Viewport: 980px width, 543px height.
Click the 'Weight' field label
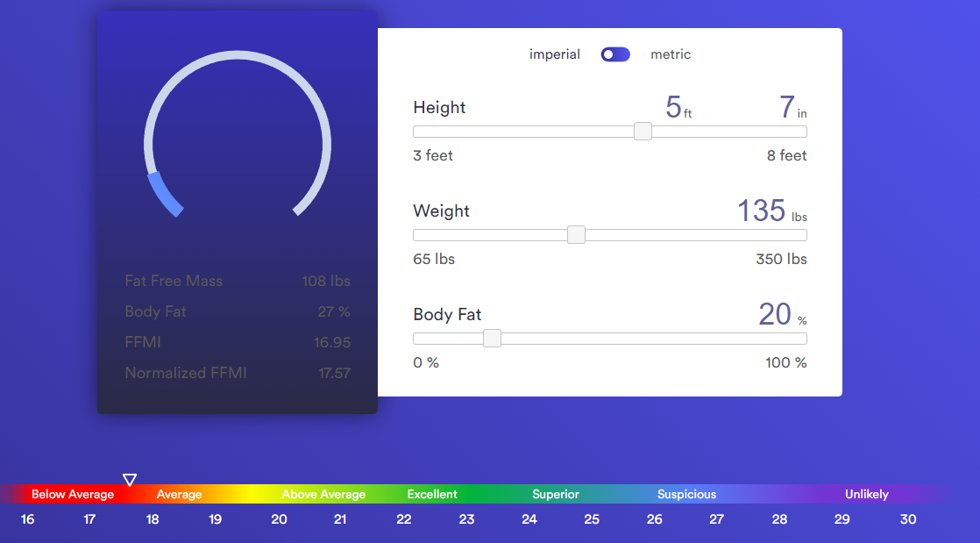click(441, 211)
